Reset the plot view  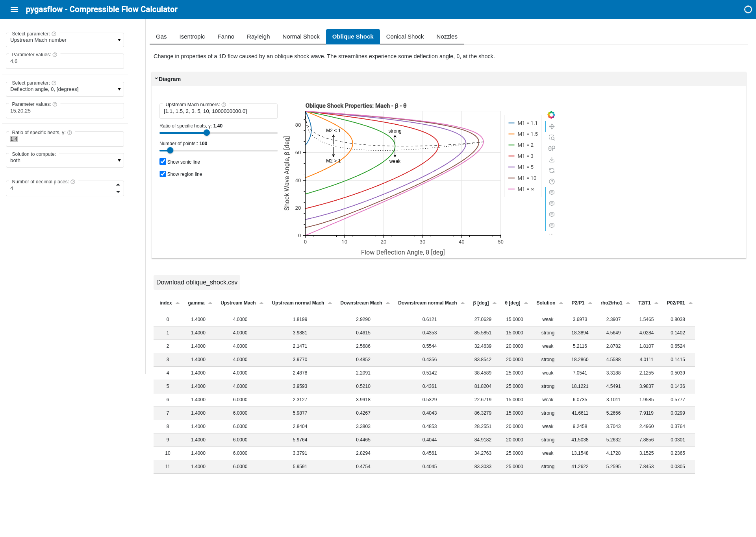point(552,171)
